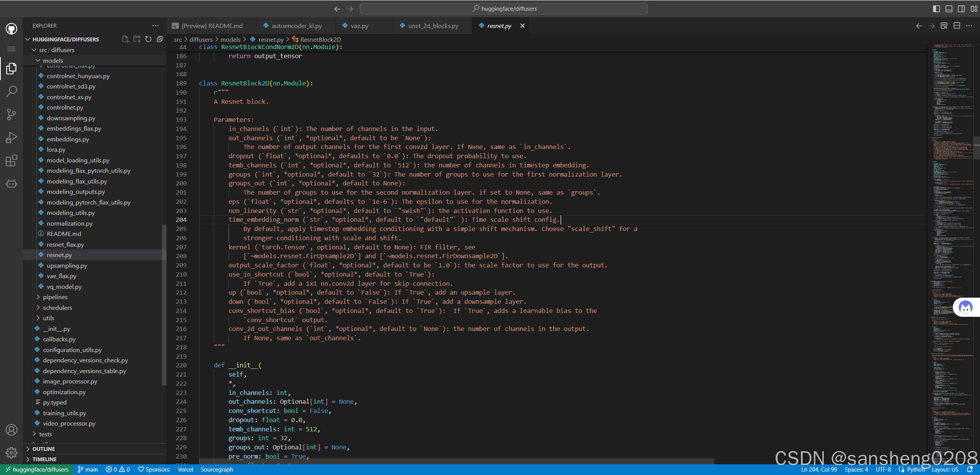
Task: Click the GitHub logo icon
Action: (x=11, y=29)
